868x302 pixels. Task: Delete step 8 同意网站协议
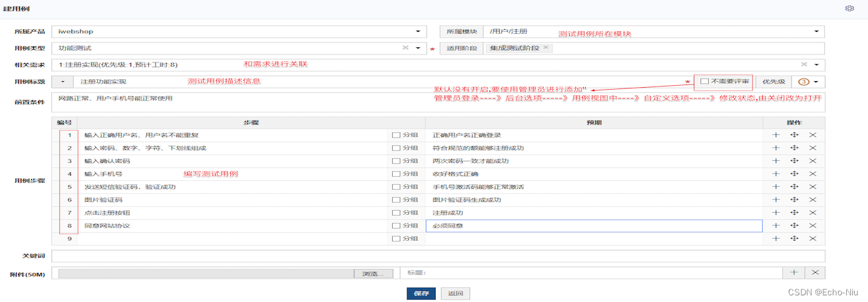point(813,226)
